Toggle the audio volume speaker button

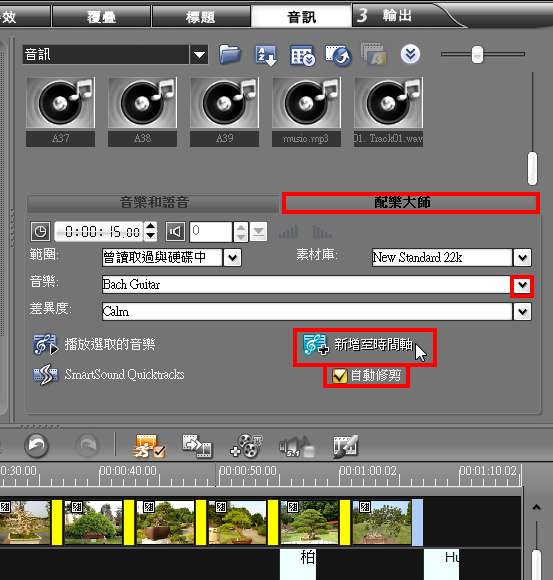tap(175, 232)
